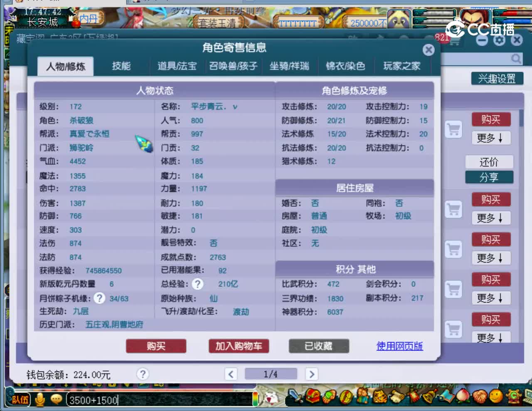Open the shopping cart with 821 badge
This screenshot has height=411, width=532.
pyautogui.click(x=454, y=41)
